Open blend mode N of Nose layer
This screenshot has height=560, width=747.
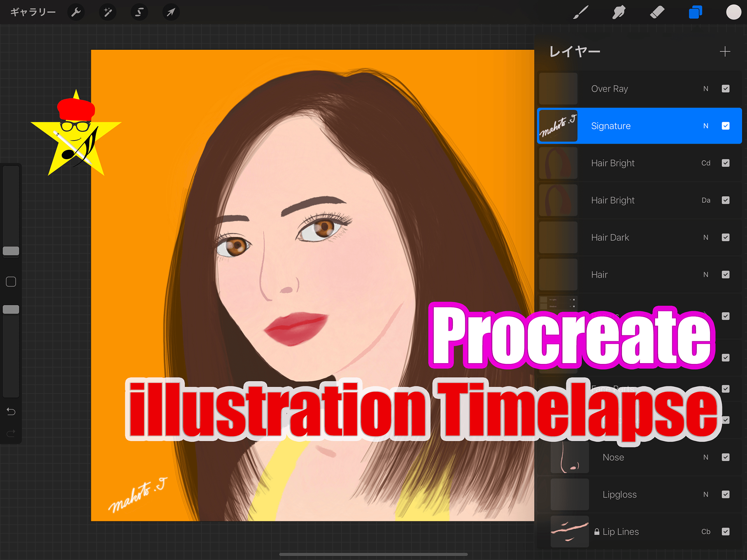[x=706, y=457]
